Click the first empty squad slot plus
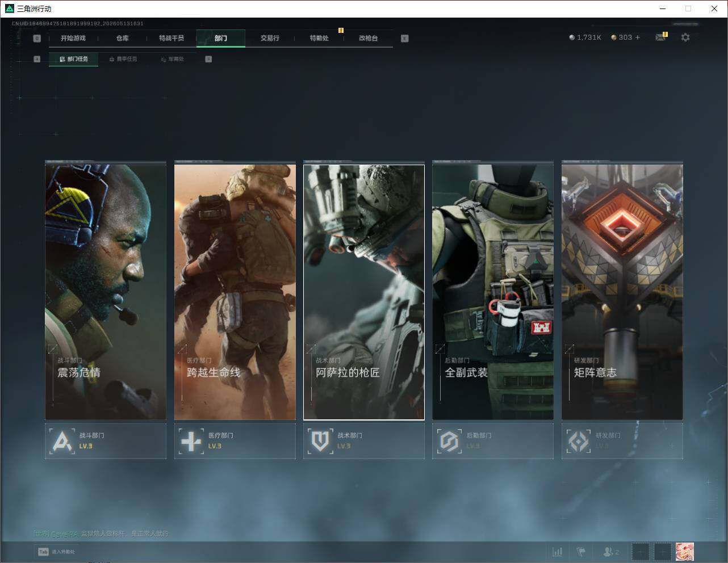 tap(641, 552)
